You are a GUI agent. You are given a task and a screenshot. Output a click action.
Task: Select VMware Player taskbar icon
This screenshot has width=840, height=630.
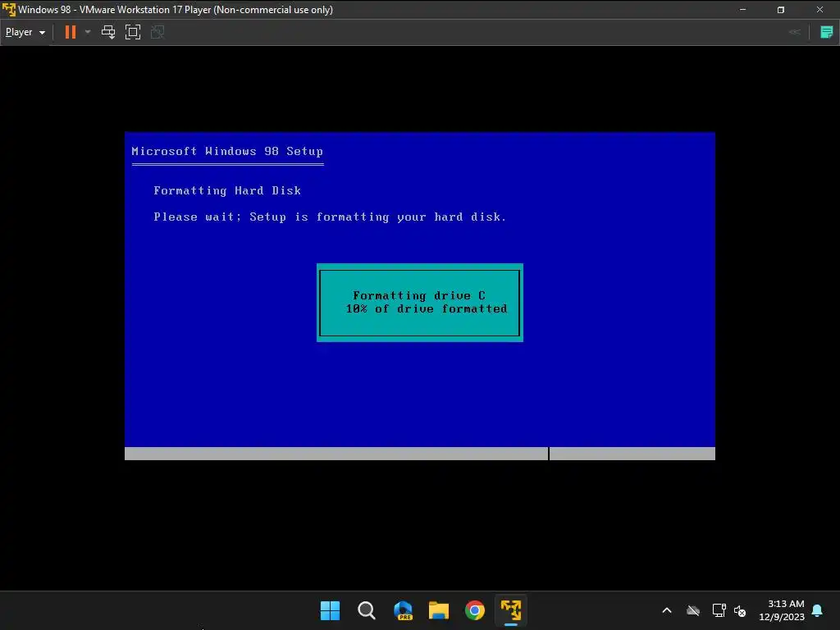pyautogui.click(x=511, y=610)
